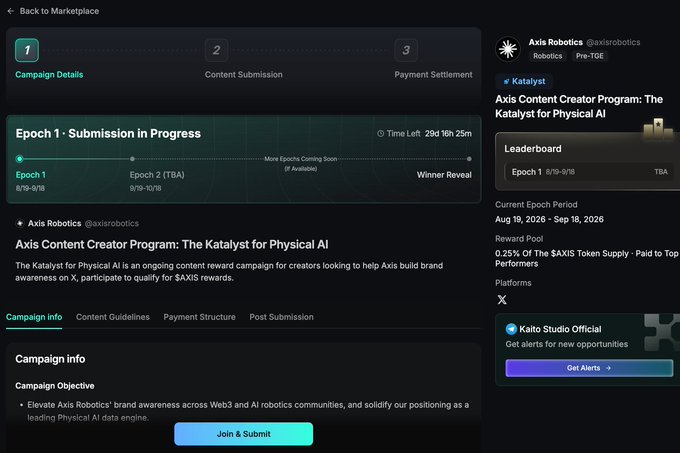Click the Winner Reveal timeline end dot
This screenshot has width=680, height=453.
(469, 159)
